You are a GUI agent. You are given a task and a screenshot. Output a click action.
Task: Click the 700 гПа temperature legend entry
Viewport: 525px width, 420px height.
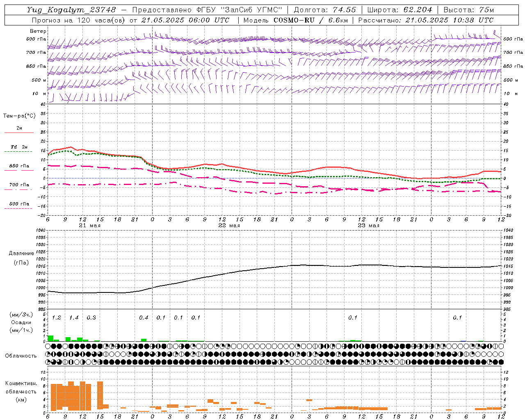tap(19, 185)
